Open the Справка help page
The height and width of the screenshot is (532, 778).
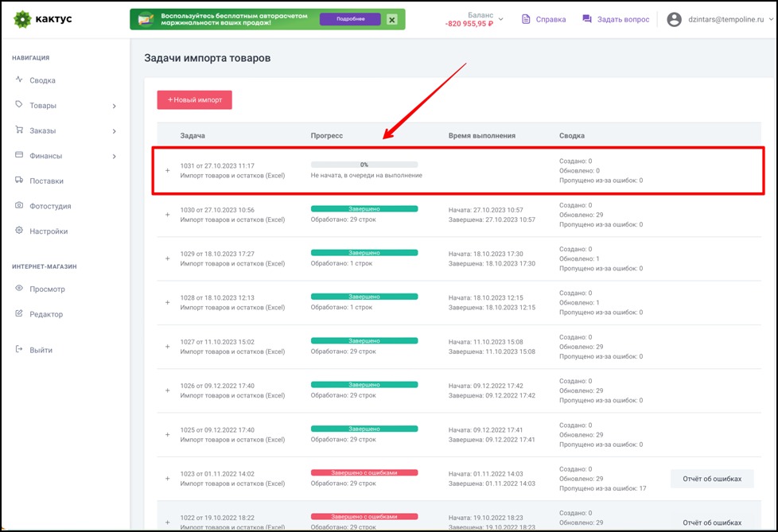point(543,19)
